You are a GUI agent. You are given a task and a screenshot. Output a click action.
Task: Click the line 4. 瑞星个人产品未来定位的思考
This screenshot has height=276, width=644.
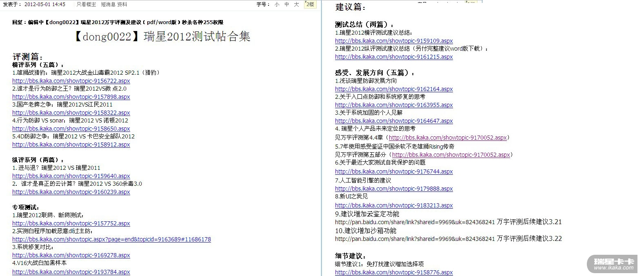[375, 129]
